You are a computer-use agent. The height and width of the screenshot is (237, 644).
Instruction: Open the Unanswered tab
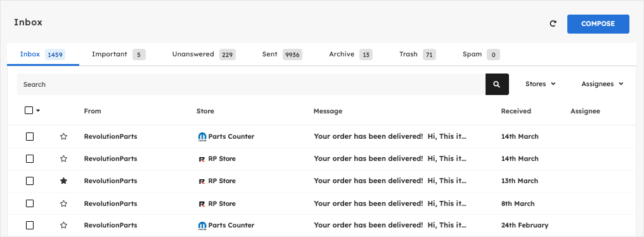(203, 54)
